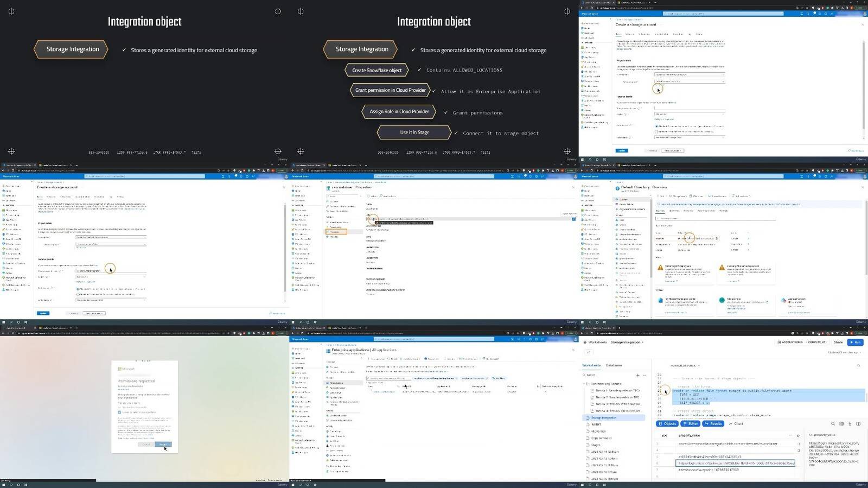The image size is (868, 488).
Task: Toggle the Objects pane button
Action: click(x=667, y=423)
